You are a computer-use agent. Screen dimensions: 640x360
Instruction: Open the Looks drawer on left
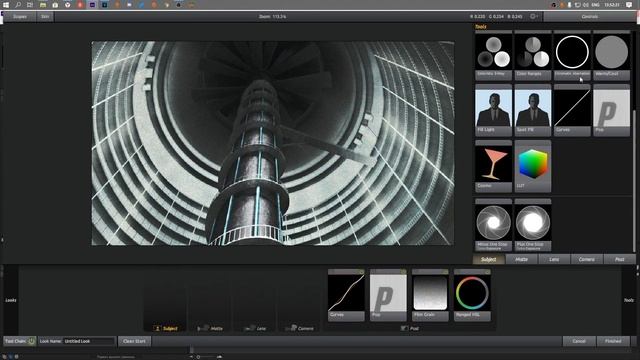[11, 300]
